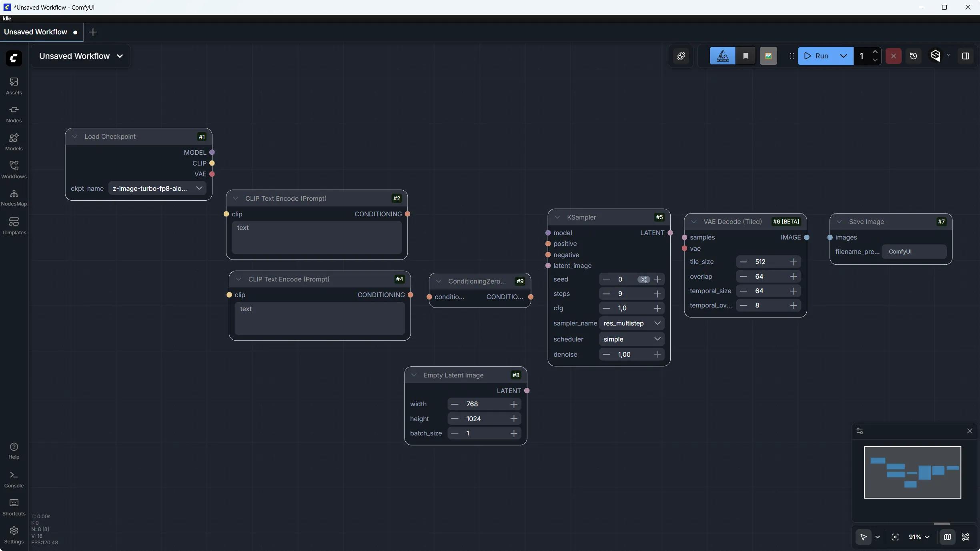
Task: Click fit view button in bottom bar
Action: 895,537
